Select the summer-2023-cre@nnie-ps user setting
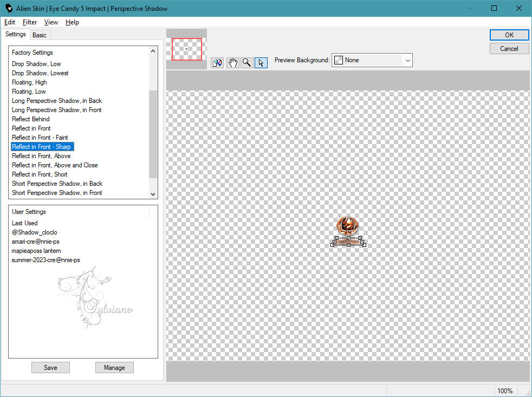This screenshot has width=532, height=397. (x=46, y=259)
